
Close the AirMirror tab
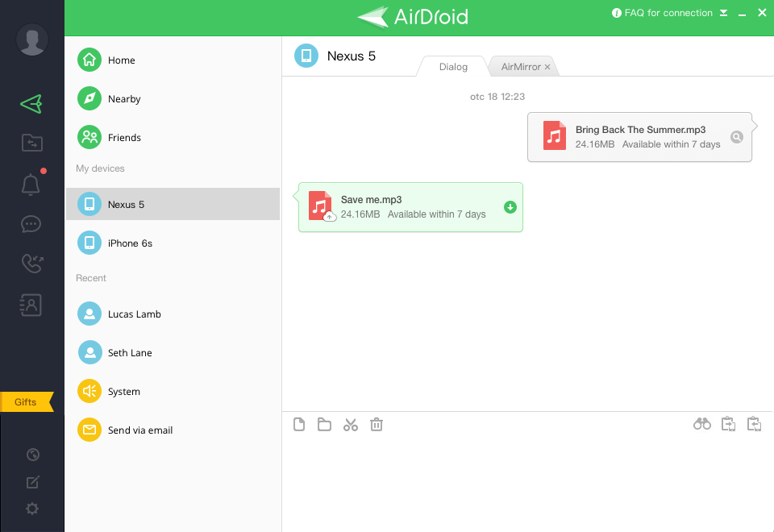(x=547, y=67)
